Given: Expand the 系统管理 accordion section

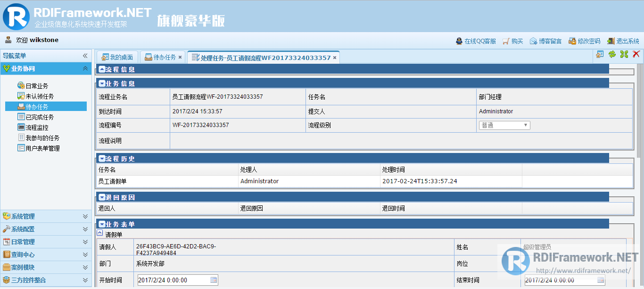Looking at the screenshot, I should [46, 216].
